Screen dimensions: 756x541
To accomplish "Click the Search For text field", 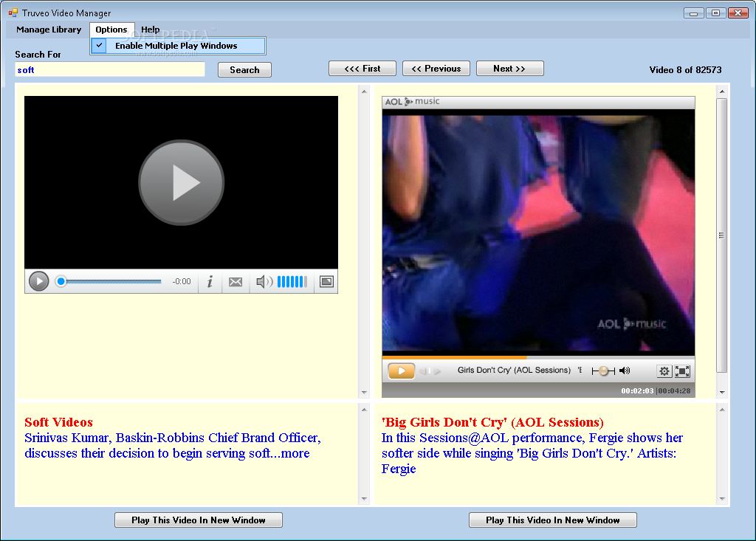I will tap(110, 70).
